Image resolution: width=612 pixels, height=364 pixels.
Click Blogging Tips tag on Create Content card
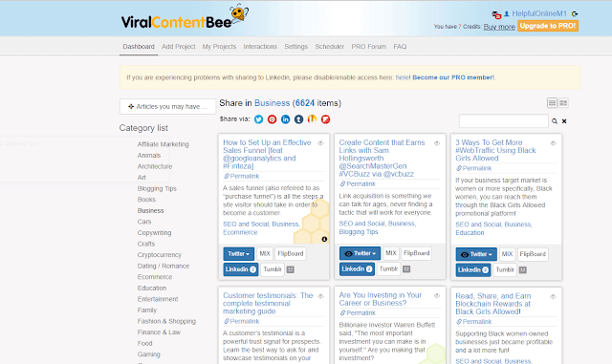point(359,232)
